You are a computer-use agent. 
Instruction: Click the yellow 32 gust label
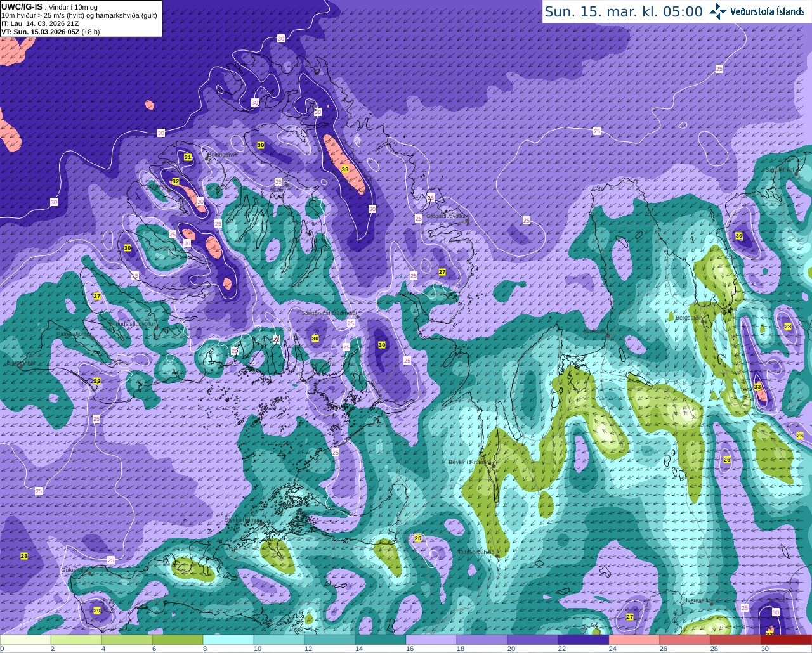tap(175, 181)
